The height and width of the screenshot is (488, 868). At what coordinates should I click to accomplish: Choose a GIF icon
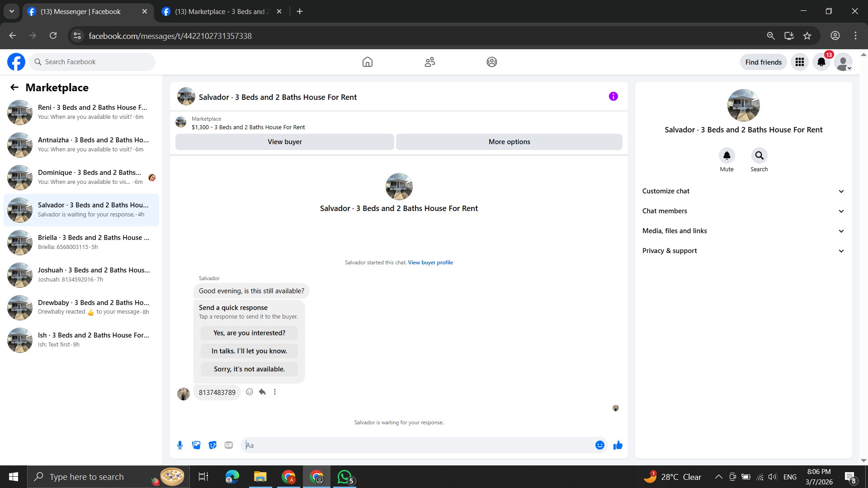[229, 445]
